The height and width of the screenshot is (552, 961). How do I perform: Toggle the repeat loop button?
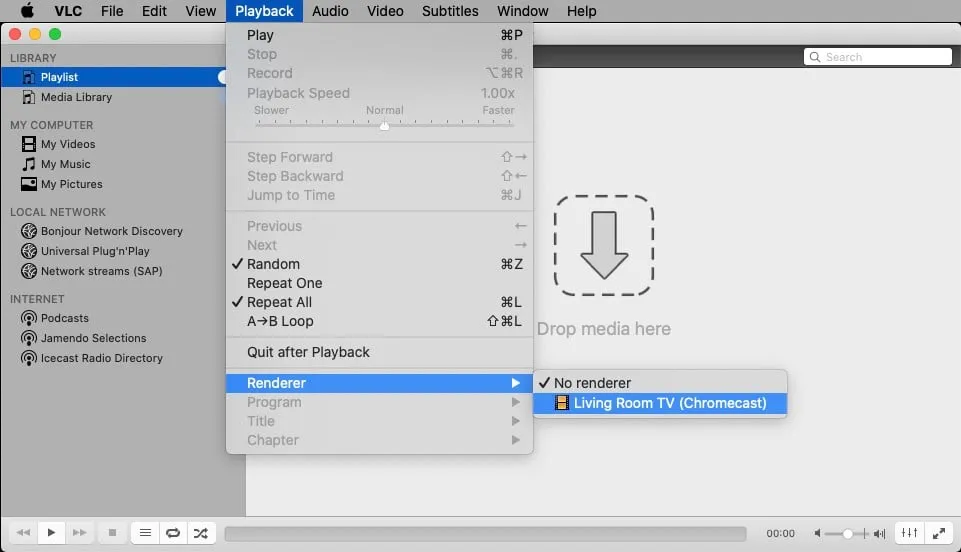(173, 533)
